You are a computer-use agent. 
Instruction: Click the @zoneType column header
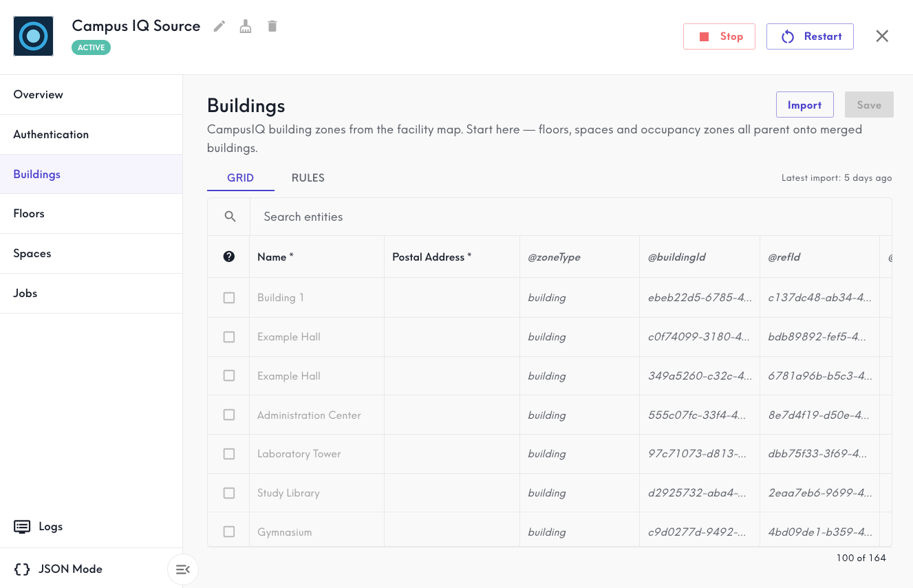click(580, 257)
